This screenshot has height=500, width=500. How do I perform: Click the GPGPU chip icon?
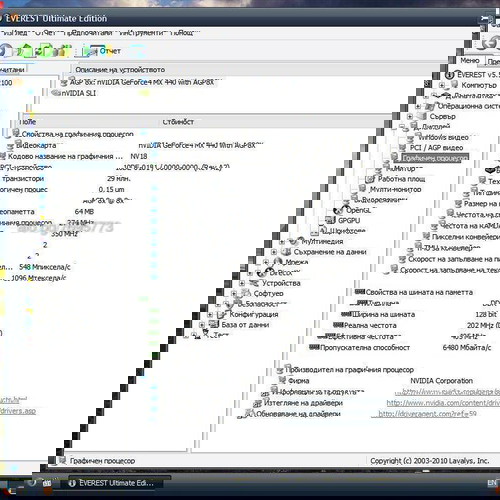(x=330, y=220)
